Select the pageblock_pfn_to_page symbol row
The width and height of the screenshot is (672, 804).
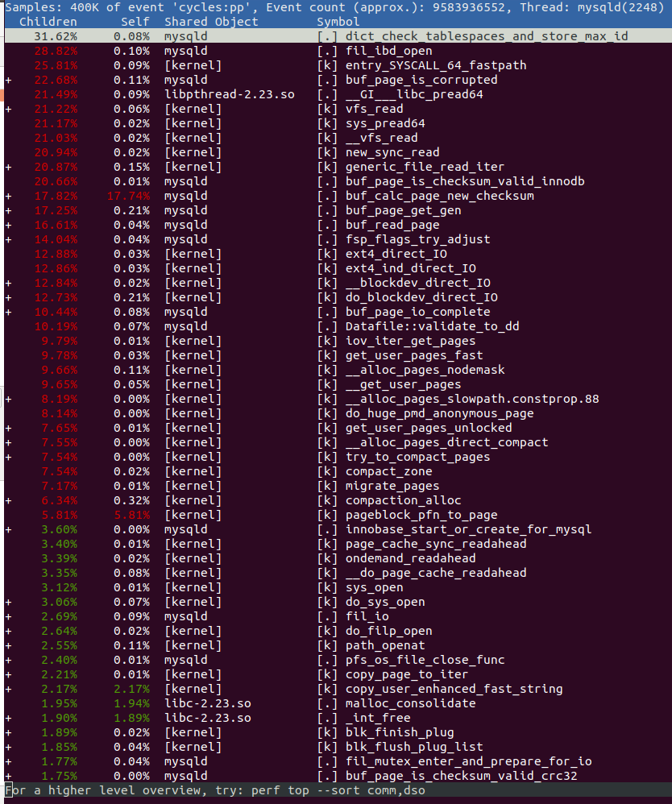(421, 515)
